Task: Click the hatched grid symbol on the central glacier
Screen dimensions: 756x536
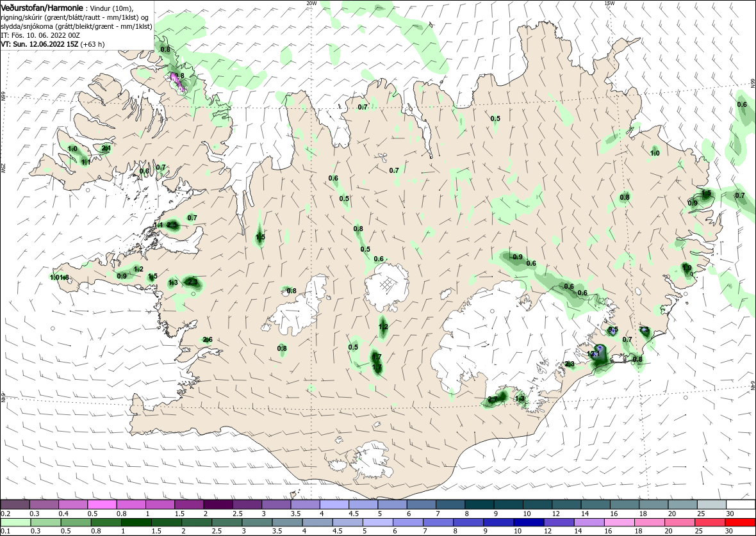Action: tap(386, 284)
